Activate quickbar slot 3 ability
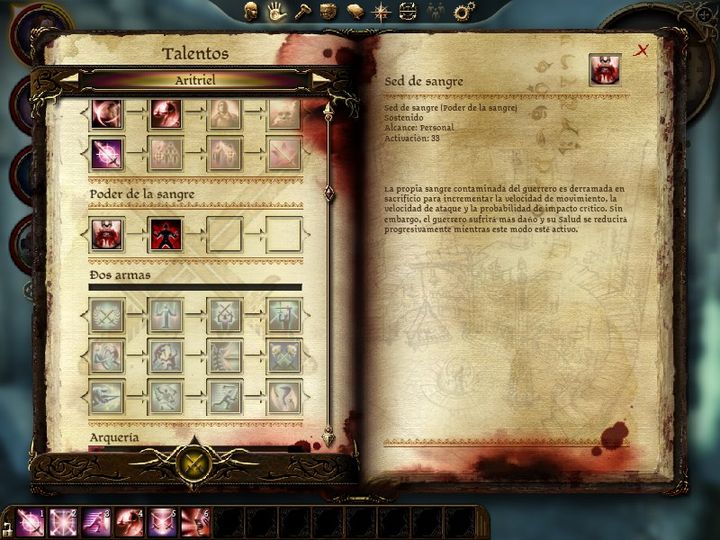Image resolution: width=720 pixels, height=540 pixels. [x=96, y=523]
